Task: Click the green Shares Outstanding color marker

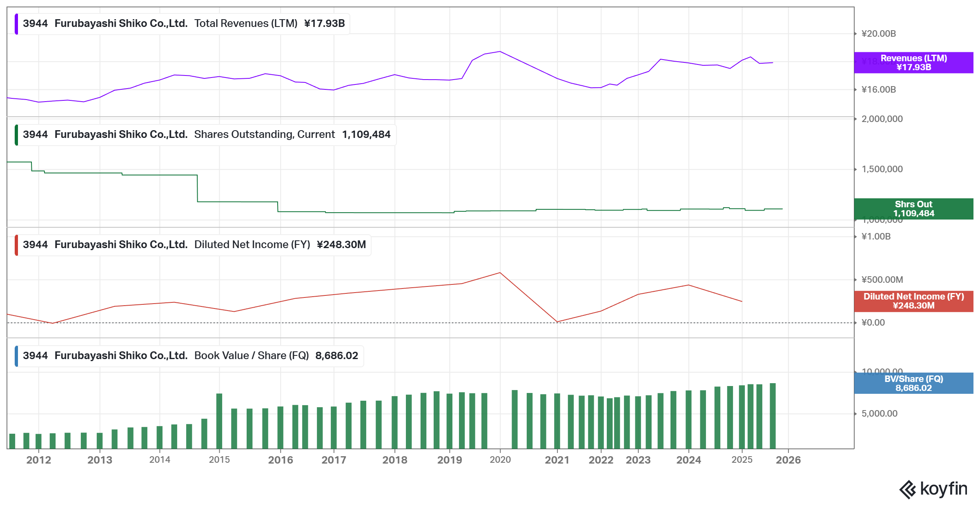Action: point(16,135)
